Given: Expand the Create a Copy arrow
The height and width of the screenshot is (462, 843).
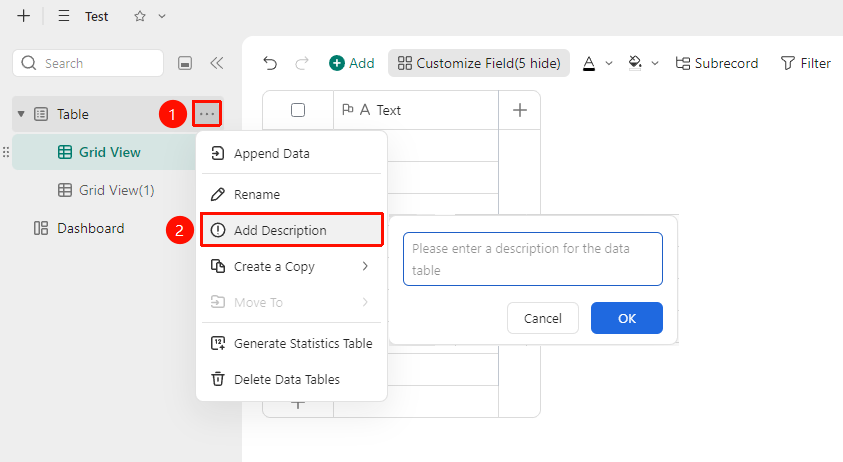Looking at the screenshot, I should [x=366, y=266].
